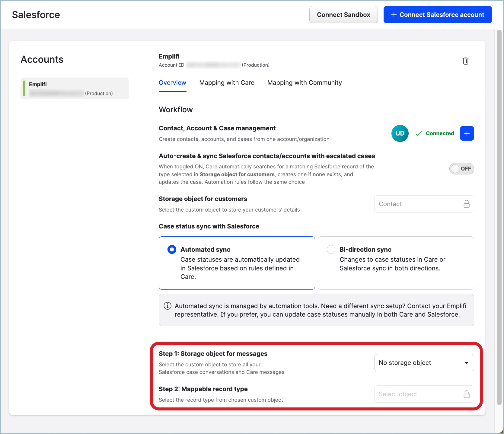Choose the Bi-direction sync radio option
The height and width of the screenshot is (434, 504).
tap(331, 250)
